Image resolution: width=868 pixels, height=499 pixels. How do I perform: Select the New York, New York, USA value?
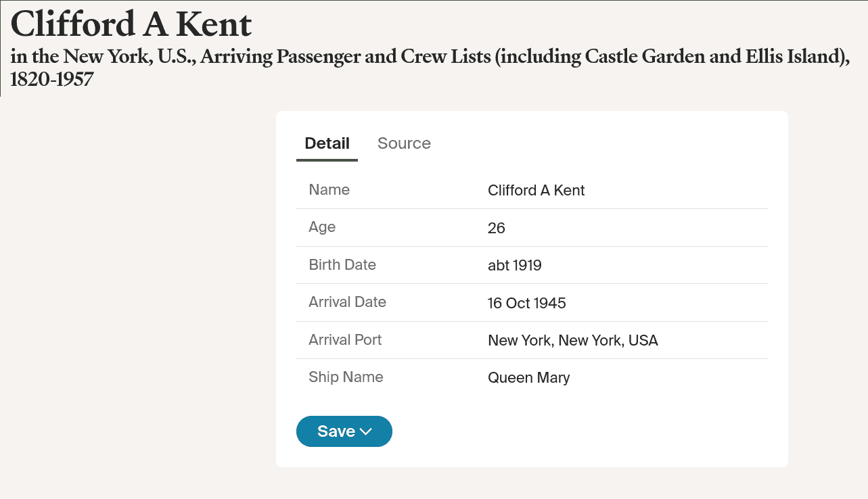coord(572,341)
